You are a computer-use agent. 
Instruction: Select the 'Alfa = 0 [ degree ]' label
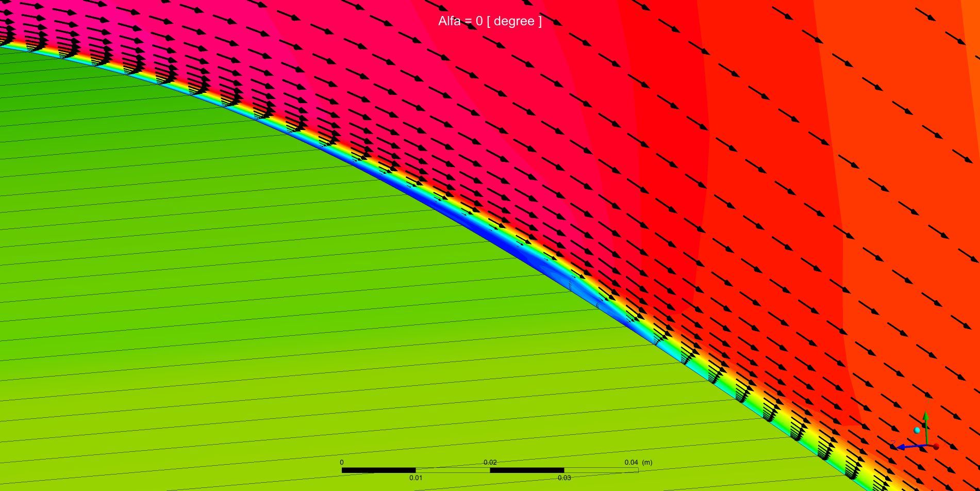point(490,21)
